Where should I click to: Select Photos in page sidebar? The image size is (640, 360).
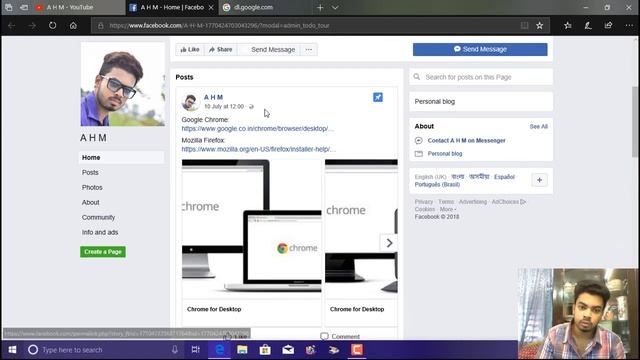[x=92, y=187]
